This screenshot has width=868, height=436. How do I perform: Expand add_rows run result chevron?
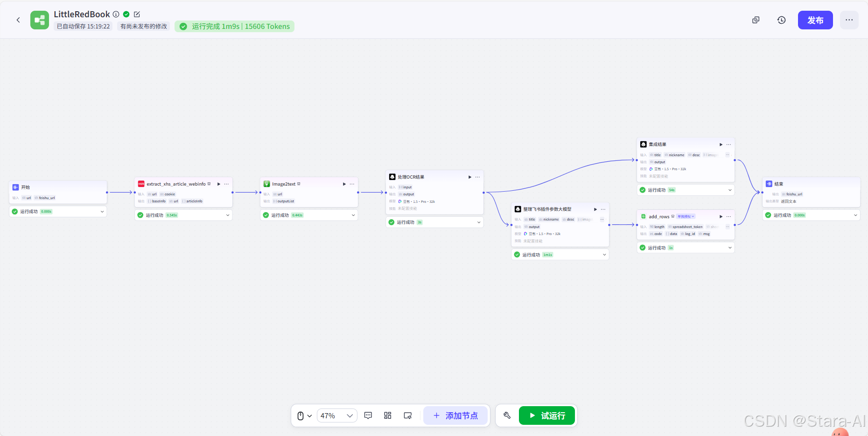pos(730,248)
